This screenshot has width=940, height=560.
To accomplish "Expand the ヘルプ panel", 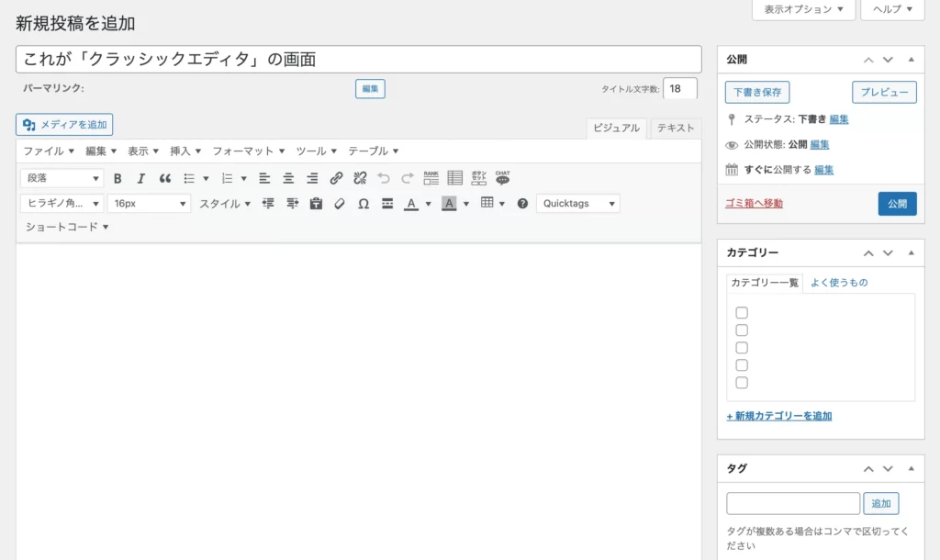I will coord(892,9).
